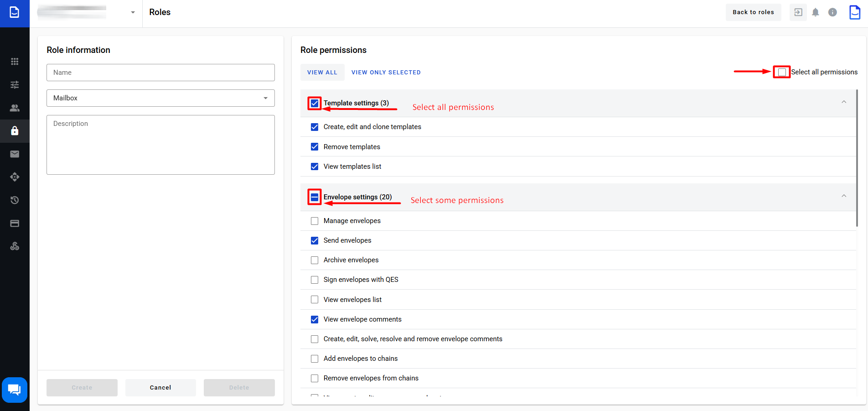Open the history clock icon in sidebar
The height and width of the screenshot is (411, 868).
pyautogui.click(x=15, y=200)
